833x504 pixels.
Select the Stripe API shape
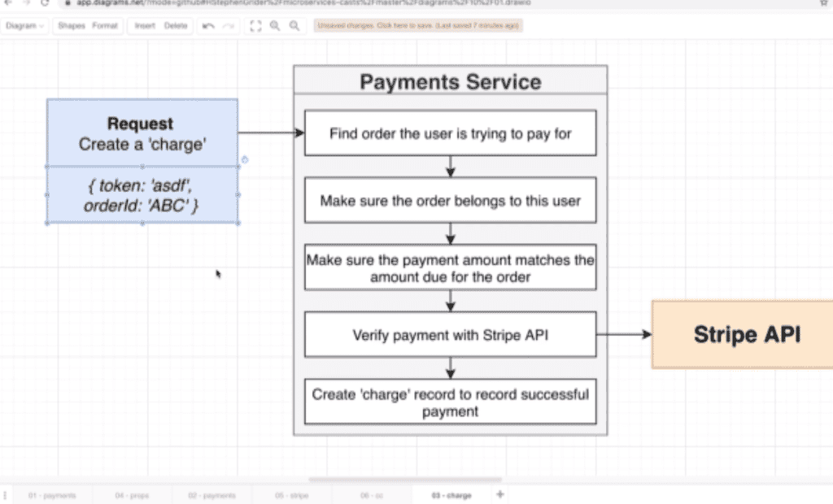[746, 334]
